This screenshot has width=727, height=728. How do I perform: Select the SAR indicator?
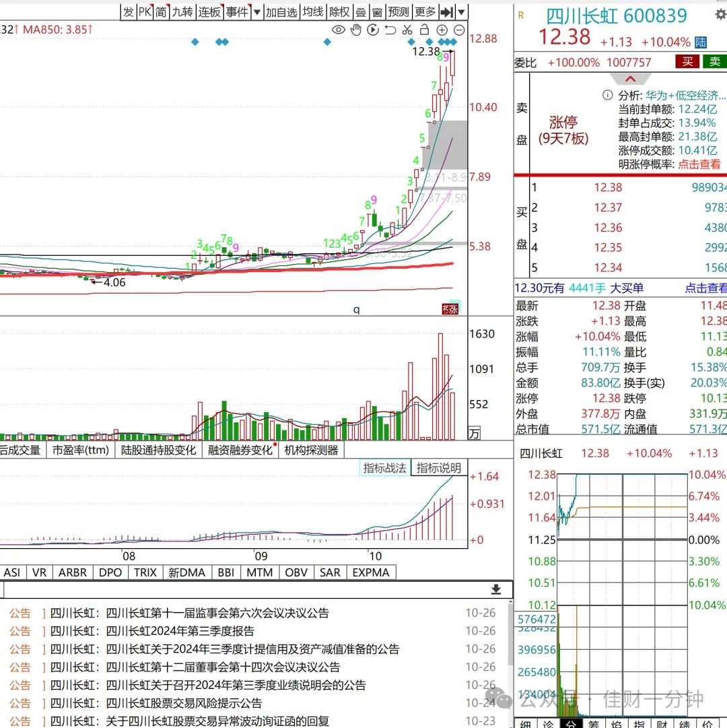[x=331, y=572]
